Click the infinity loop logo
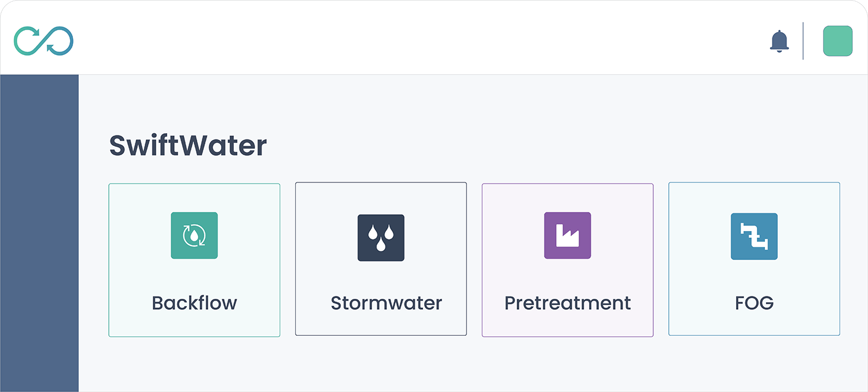Viewport: 868px width, 392px height. 44,41
